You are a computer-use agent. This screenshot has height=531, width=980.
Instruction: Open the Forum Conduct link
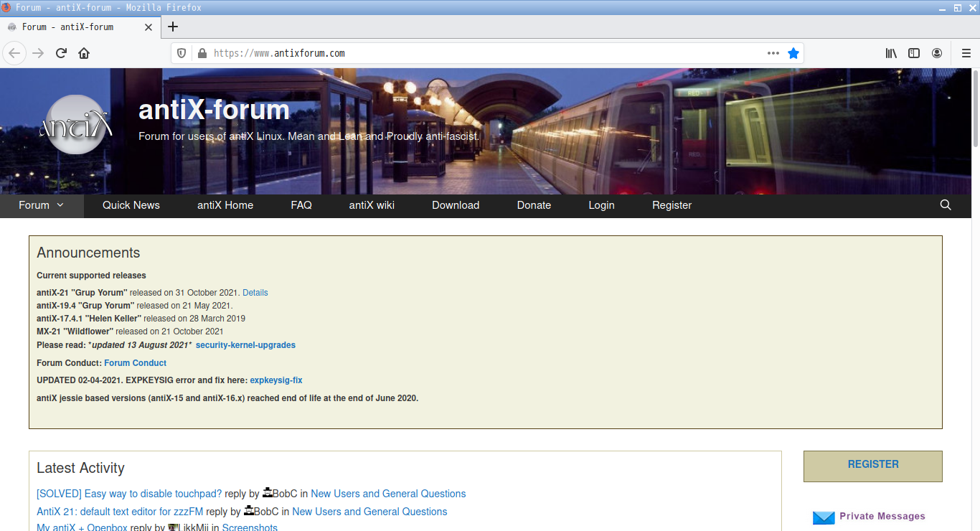tap(135, 363)
